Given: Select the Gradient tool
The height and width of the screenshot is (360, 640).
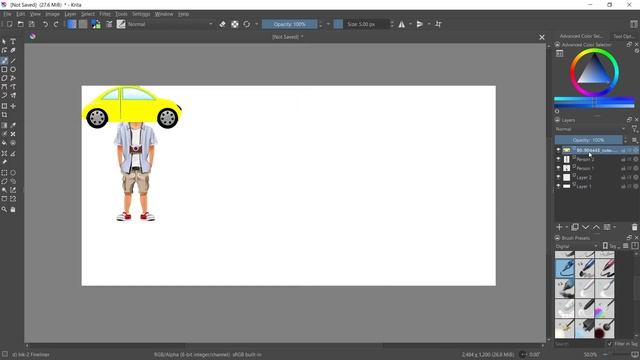Looking at the screenshot, I should (4, 125).
